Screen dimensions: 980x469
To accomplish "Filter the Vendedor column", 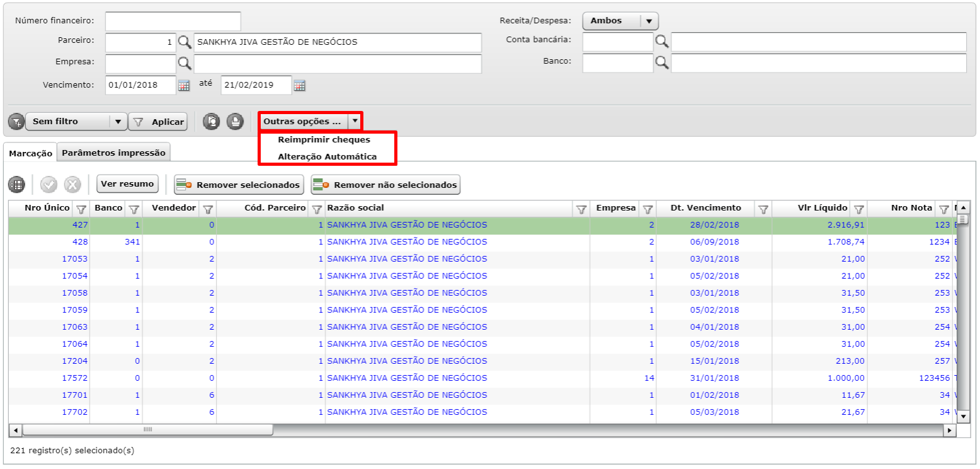I will pyautogui.click(x=208, y=209).
